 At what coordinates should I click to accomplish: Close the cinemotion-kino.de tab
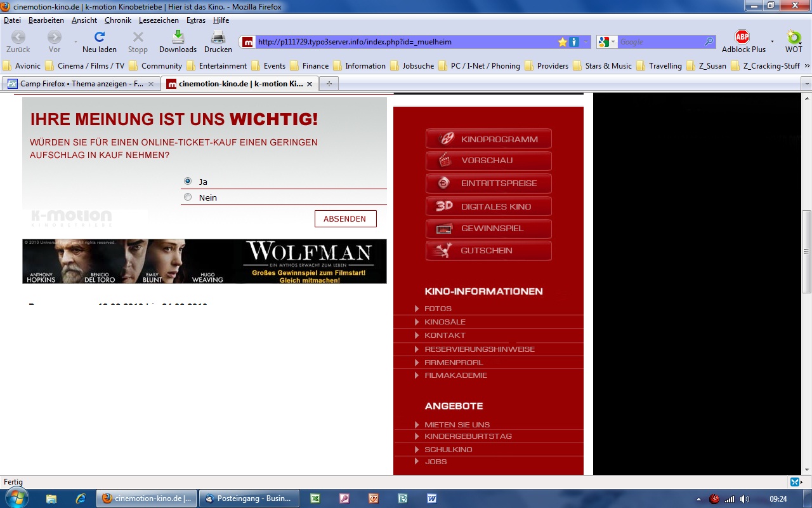[x=309, y=83]
